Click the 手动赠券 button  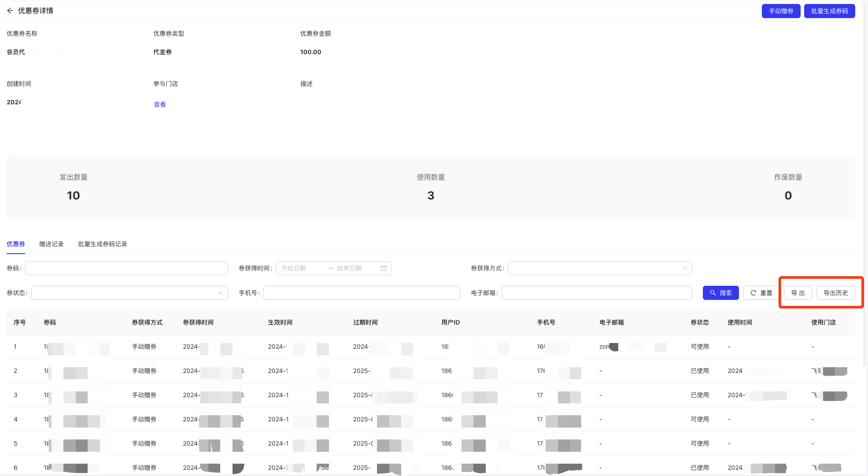click(x=781, y=11)
